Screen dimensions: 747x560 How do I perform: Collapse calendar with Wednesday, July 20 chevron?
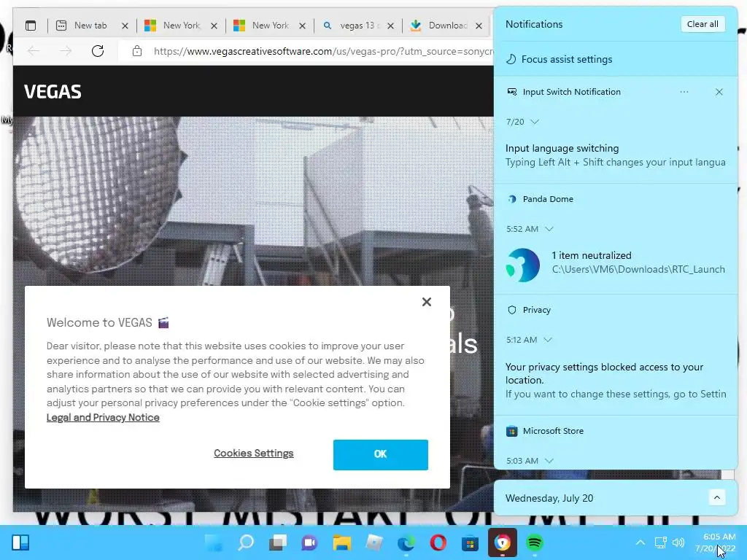[x=716, y=497]
